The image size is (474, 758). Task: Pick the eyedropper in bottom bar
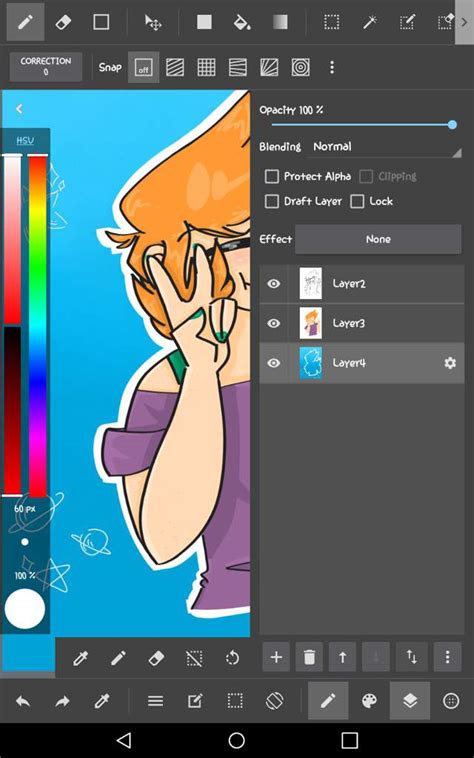click(x=101, y=701)
